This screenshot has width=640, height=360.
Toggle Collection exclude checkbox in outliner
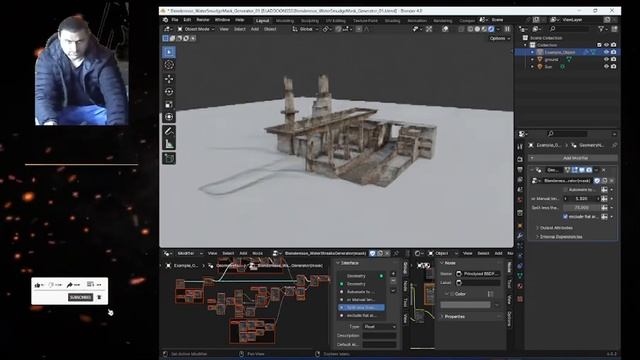pyautogui.click(x=599, y=45)
